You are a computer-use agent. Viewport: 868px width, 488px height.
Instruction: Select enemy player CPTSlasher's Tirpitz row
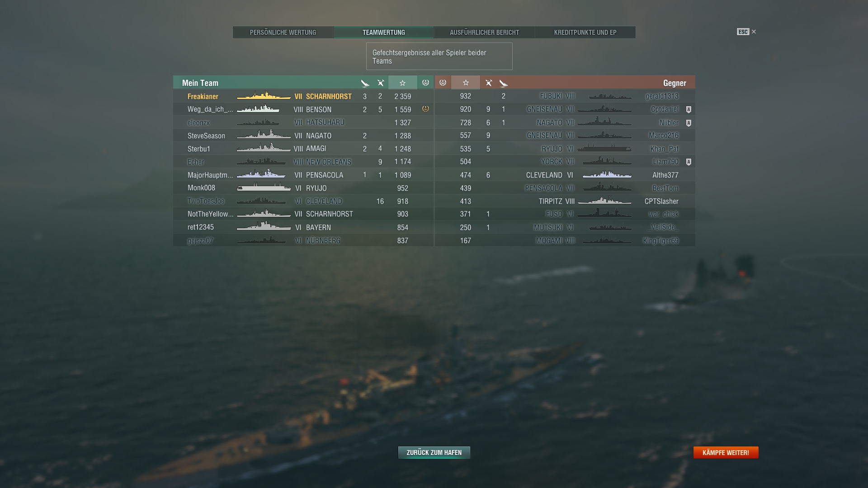(x=565, y=201)
